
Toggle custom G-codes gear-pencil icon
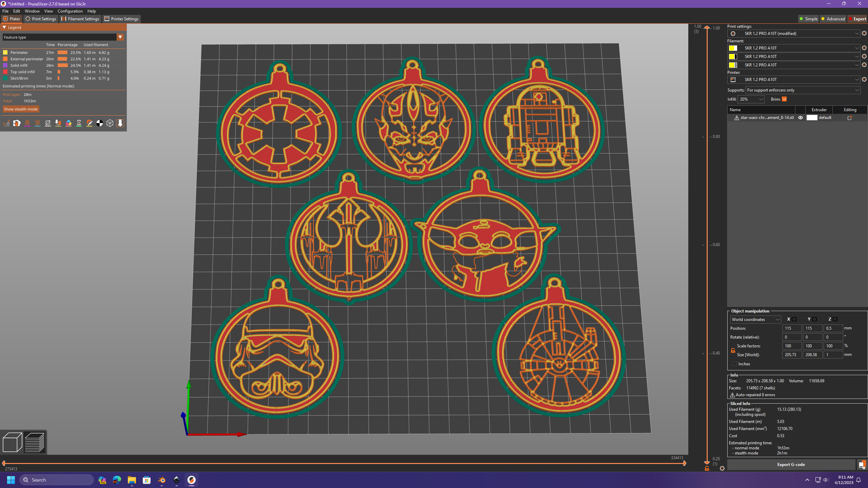89,123
